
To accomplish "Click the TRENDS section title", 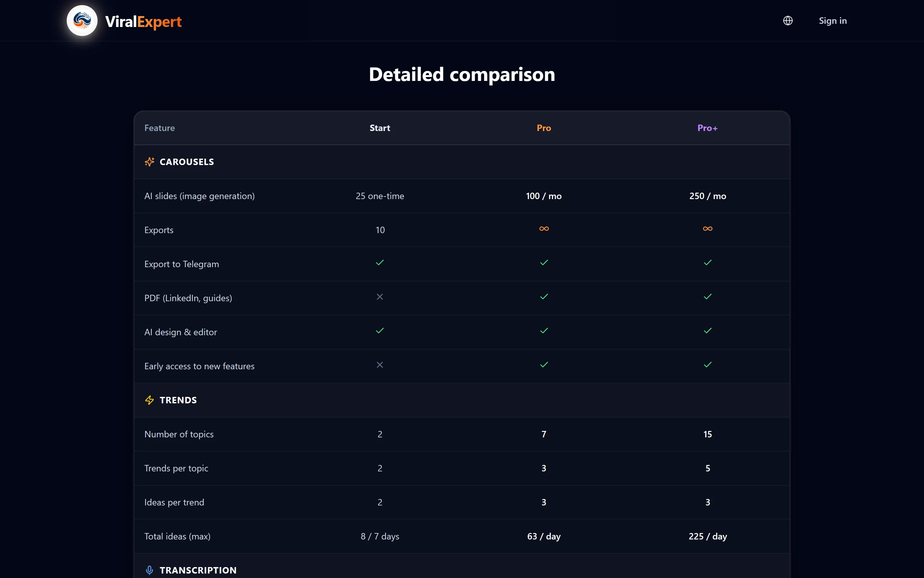I will point(178,400).
